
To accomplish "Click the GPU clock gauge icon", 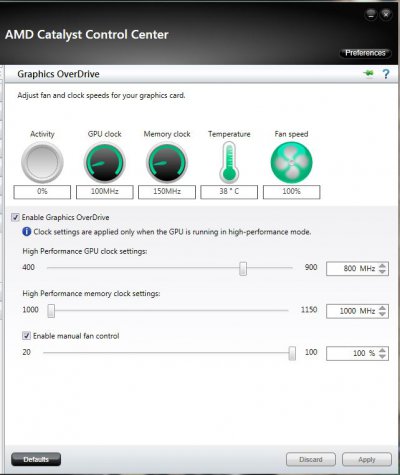I will (x=105, y=163).
